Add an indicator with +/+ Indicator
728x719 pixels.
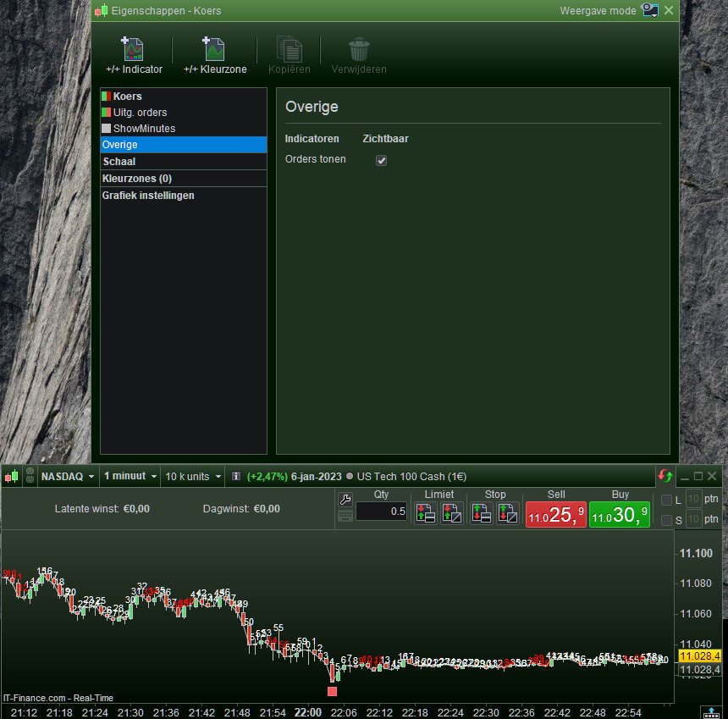(134, 56)
